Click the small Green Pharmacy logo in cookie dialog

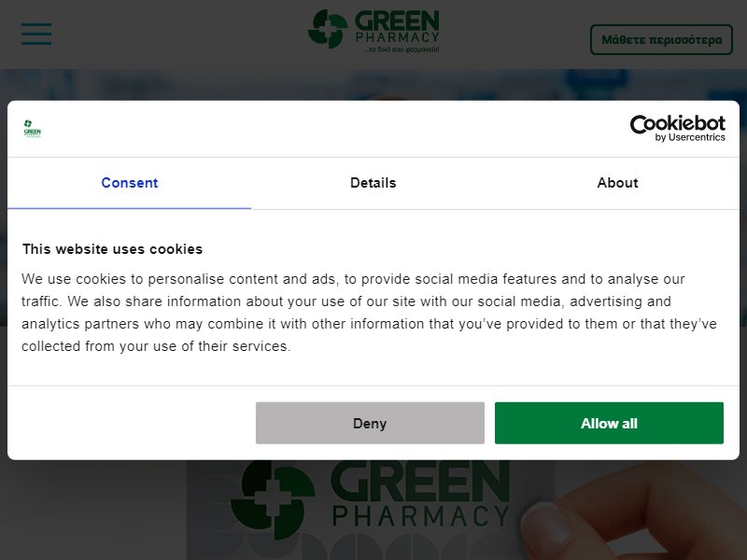coord(33,129)
